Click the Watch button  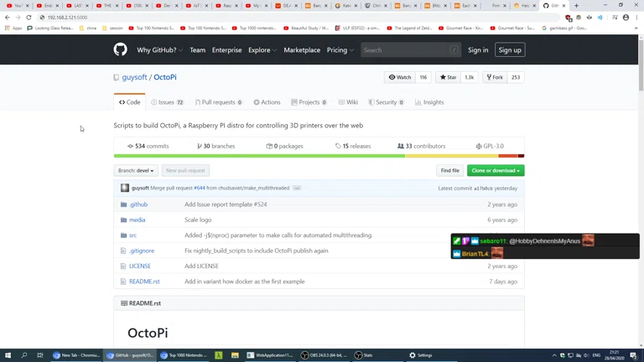[400, 77]
